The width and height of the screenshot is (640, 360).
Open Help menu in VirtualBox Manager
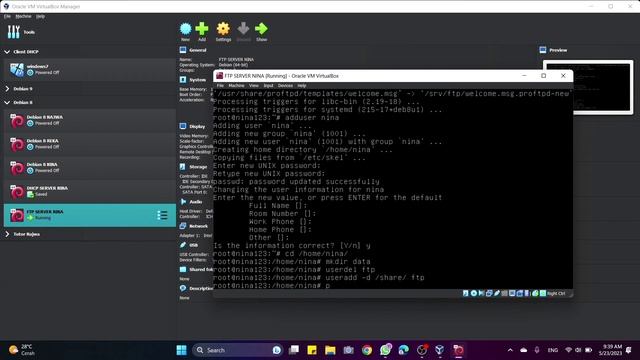pos(40,16)
